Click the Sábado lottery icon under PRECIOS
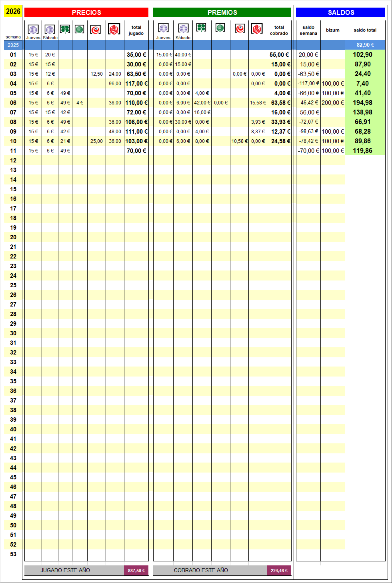The width and height of the screenshot is (392, 583). 50,29
